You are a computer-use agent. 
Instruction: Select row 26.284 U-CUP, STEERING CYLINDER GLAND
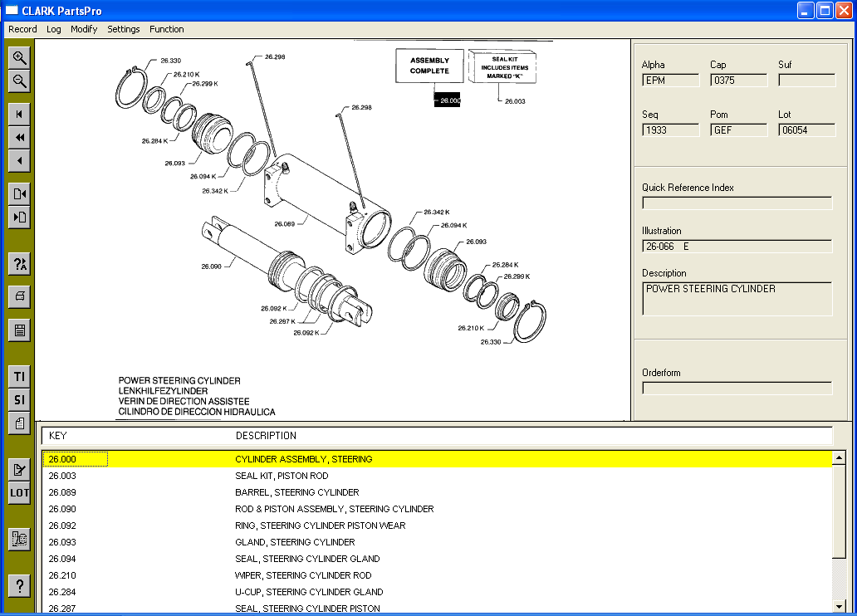[x=438, y=592]
